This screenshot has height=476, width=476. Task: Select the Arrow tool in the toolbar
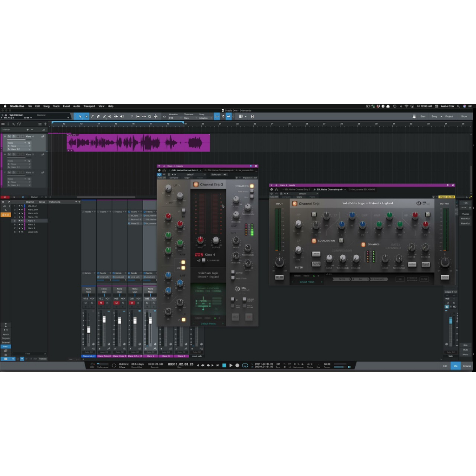(80, 116)
